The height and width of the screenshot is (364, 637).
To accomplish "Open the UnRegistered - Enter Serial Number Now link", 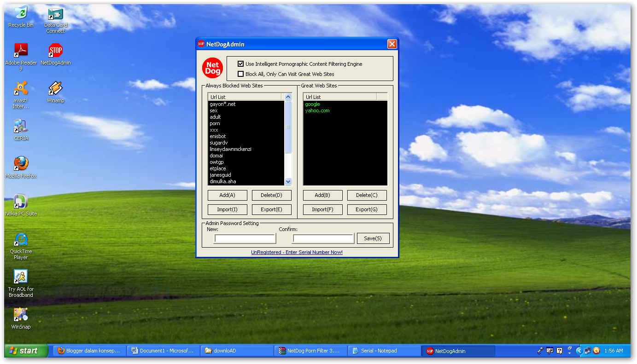I will 297,252.
